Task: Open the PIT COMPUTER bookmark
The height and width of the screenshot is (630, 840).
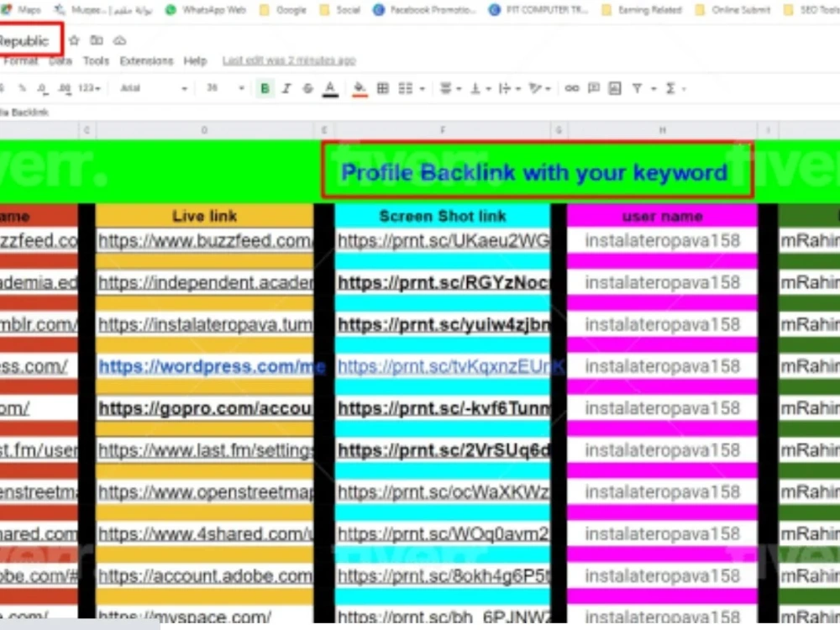Action: point(538,9)
